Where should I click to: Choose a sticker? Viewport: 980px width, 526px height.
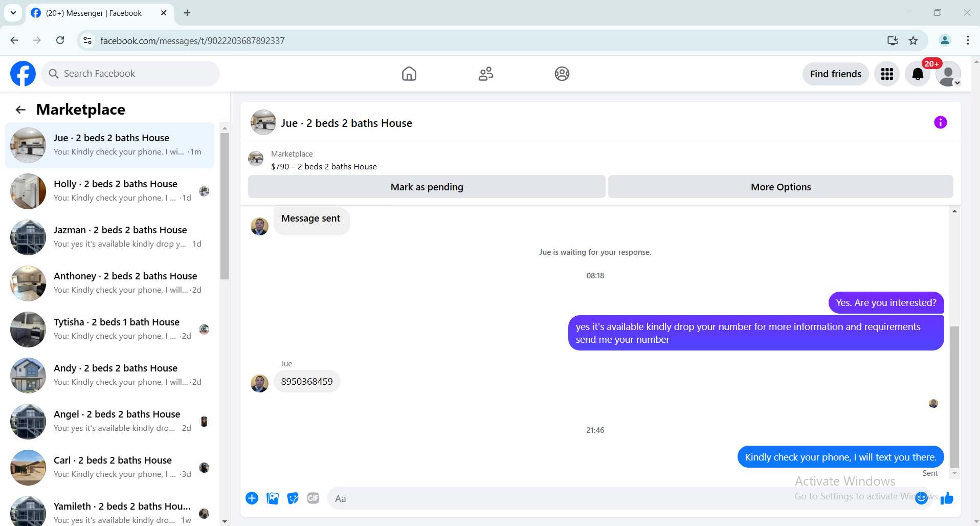pos(293,498)
